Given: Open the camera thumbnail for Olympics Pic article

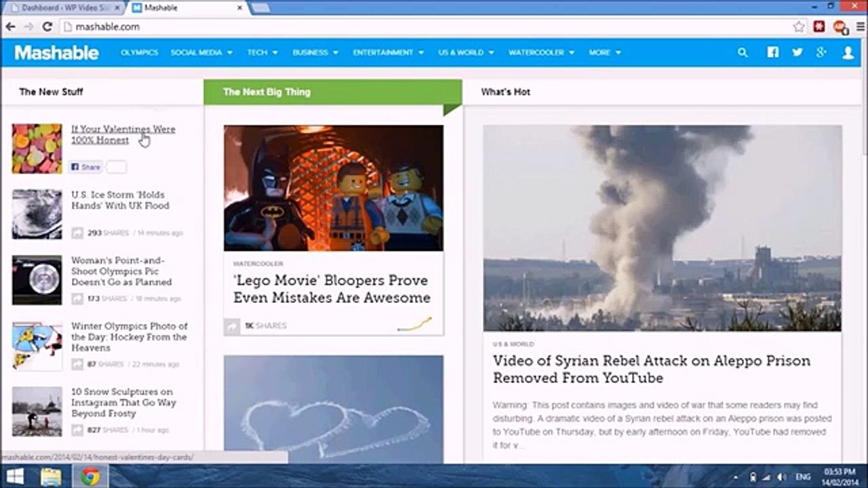Looking at the screenshot, I should [x=37, y=280].
